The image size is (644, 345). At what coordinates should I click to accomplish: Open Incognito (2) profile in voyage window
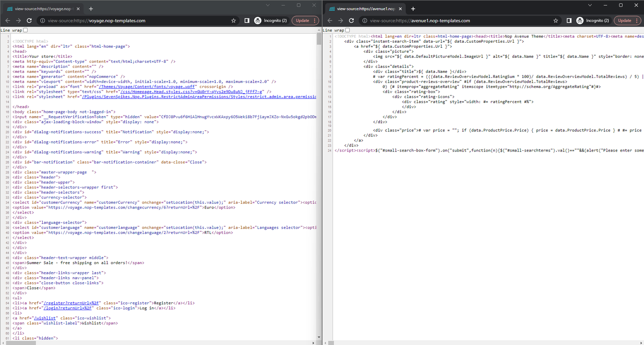[x=271, y=21]
